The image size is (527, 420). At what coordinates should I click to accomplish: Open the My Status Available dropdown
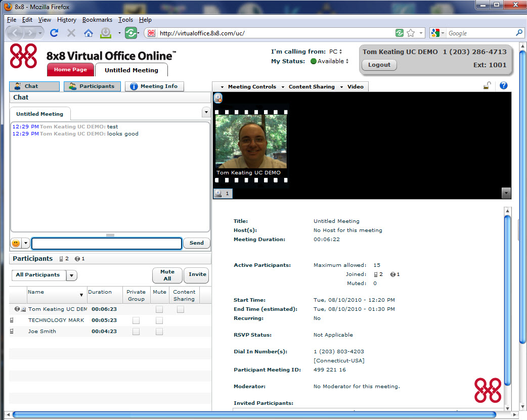[329, 61]
